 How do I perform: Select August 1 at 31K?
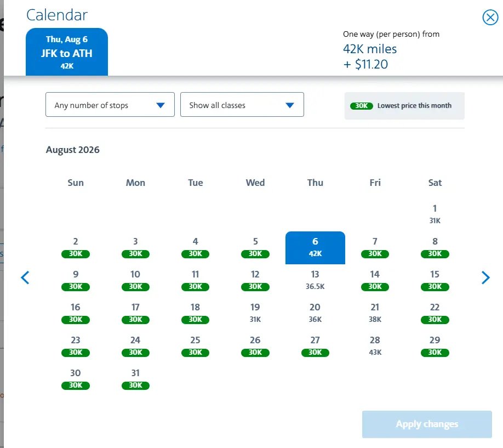(x=435, y=214)
